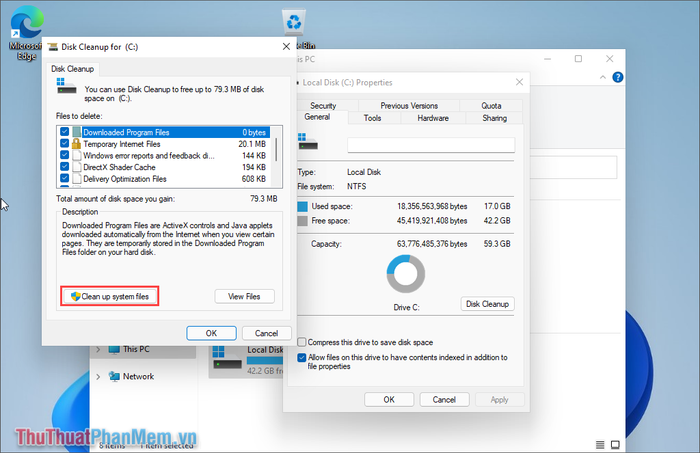Open the Recycle Bin desktop icon

pos(294,22)
